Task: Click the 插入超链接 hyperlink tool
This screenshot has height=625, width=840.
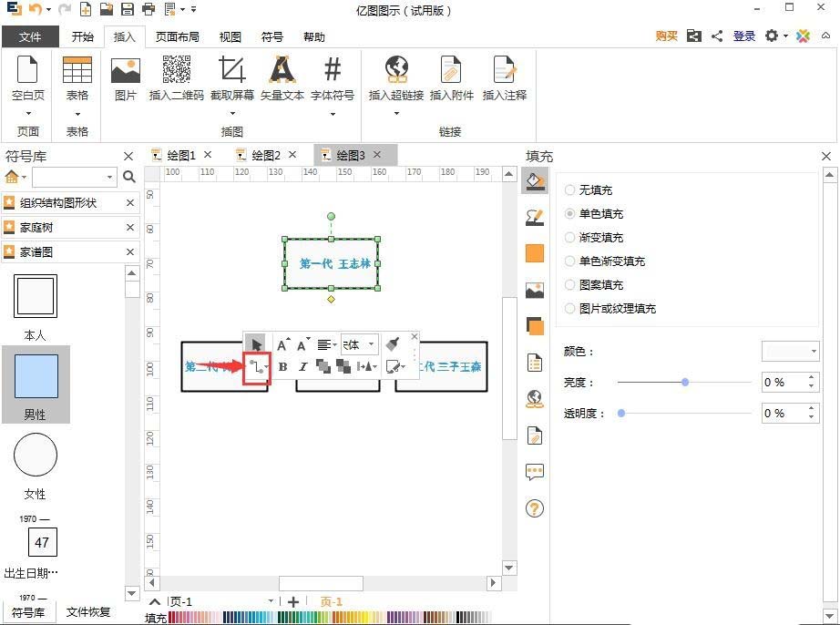Action: (x=395, y=82)
